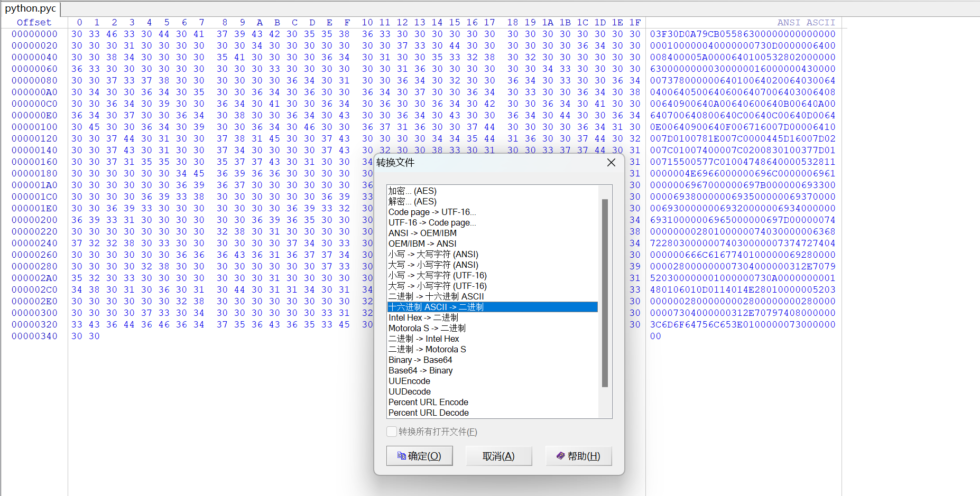Select 解密... (AES) in conversion list
980x496 pixels.
[x=412, y=201]
